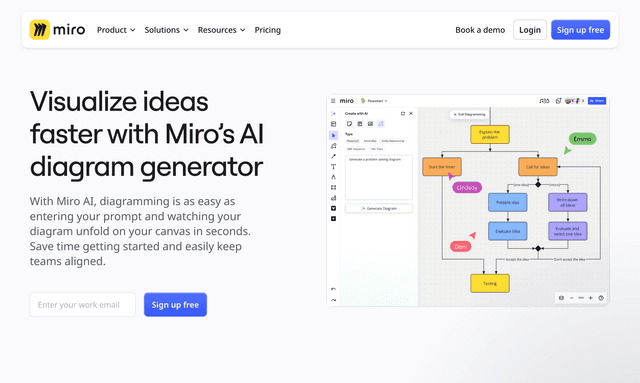
Task: Select the cursor tool in the board sidebar
Action: pos(333,135)
